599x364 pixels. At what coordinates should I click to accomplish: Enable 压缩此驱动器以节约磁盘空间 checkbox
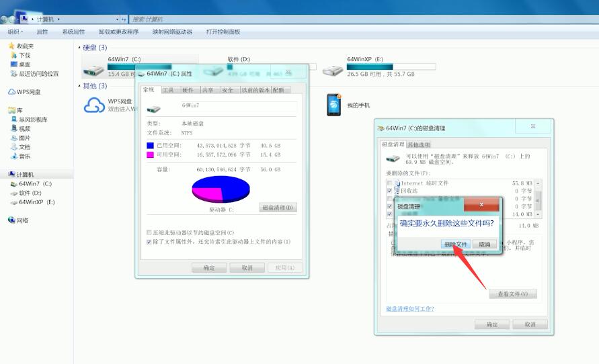[x=149, y=232]
